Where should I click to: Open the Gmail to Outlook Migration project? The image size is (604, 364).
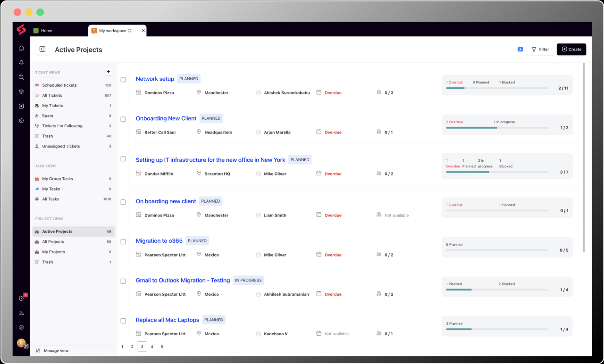click(x=183, y=280)
